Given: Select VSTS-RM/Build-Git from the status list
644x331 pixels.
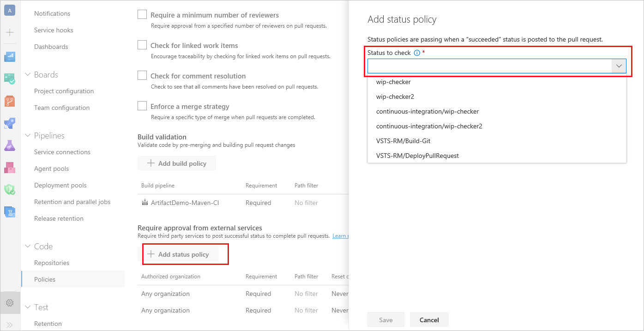Looking at the screenshot, I should (403, 141).
